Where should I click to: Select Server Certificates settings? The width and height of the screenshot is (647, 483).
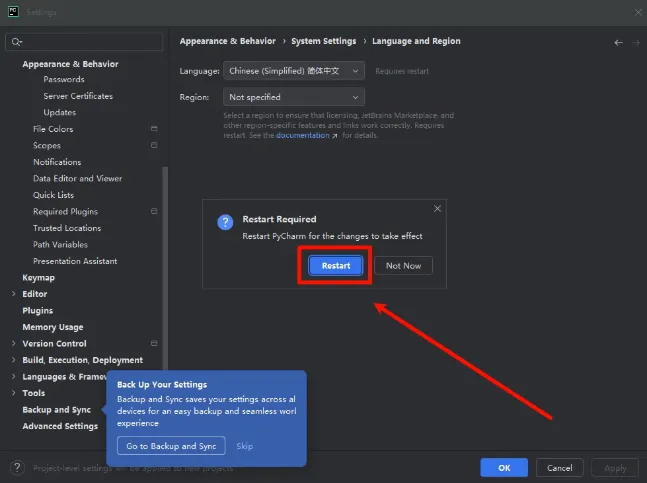click(78, 96)
